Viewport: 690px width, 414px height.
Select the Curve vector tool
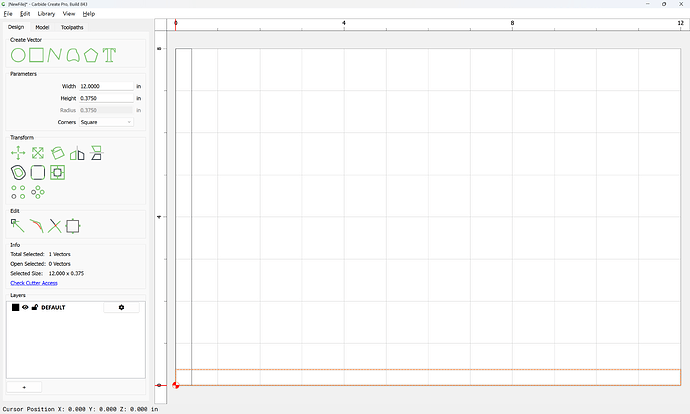(x=73, y=55)
